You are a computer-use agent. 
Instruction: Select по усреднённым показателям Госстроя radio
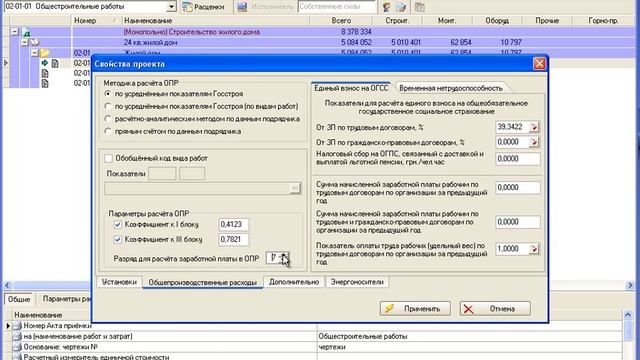tap(108, 93)
